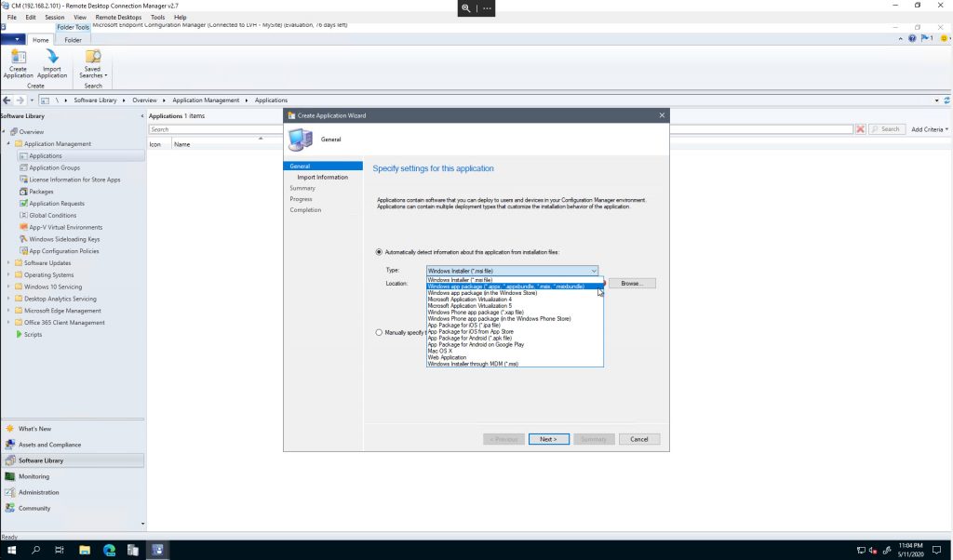
Task: Click the Windows Sideloading Keys icon
Action: coord(23,239)
